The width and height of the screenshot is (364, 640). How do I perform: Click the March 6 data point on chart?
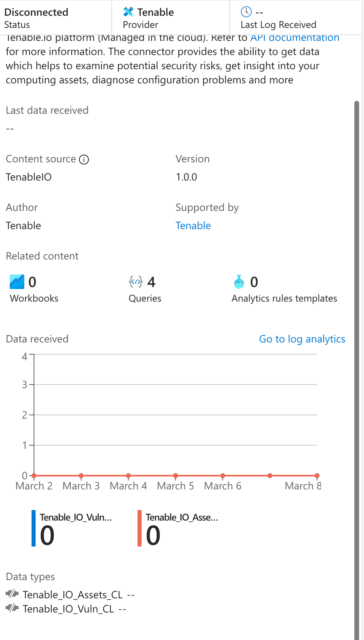[223, 476]
